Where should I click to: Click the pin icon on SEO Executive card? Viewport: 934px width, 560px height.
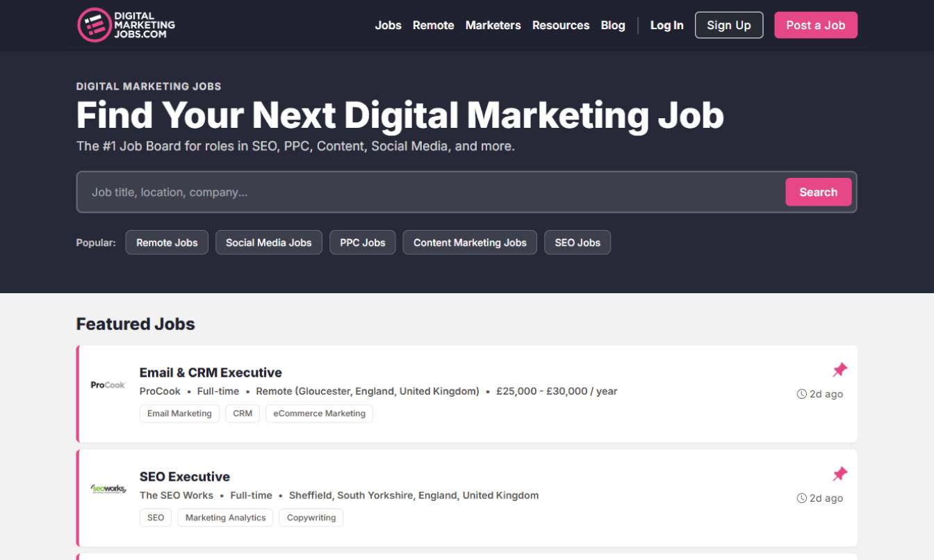[839, 473]
